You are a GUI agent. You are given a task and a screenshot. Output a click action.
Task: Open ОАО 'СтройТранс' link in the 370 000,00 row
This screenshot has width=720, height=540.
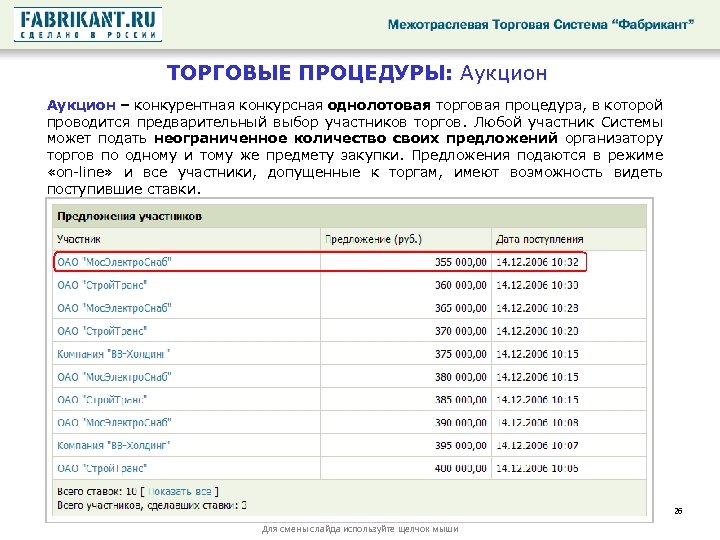[102, 331]
